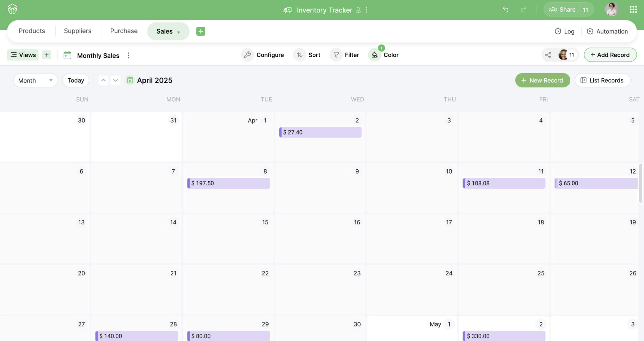Open the Month view dropdown
The width and height of the screenshot is (644, 341).
[36, 80]
